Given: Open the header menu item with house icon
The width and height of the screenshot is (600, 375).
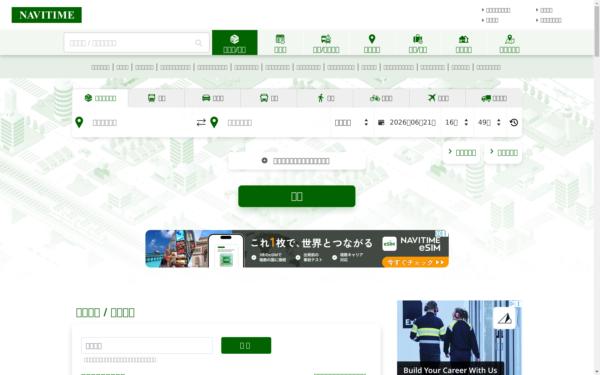Looking at the screenshot, I should tap(463, 43).
